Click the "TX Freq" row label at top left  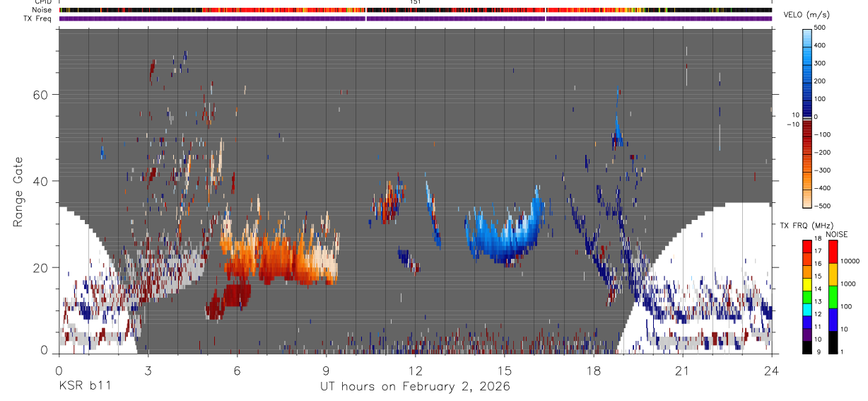pos(38,18)
